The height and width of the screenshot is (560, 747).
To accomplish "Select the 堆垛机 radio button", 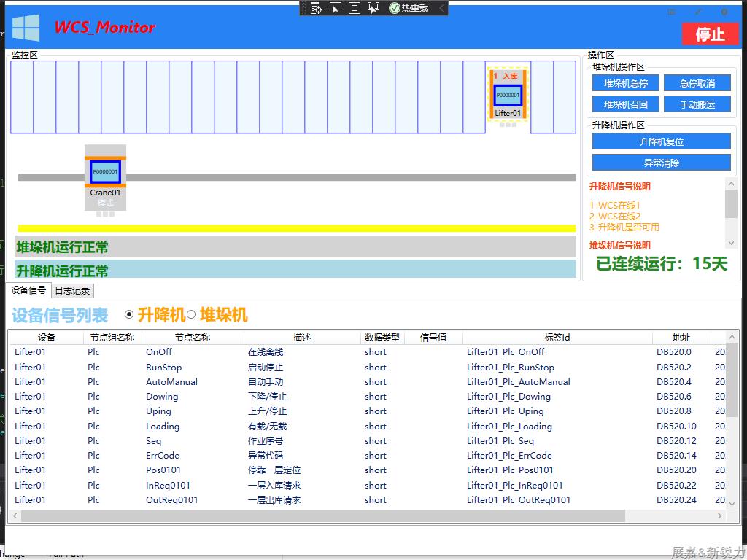I will point(191,314).
